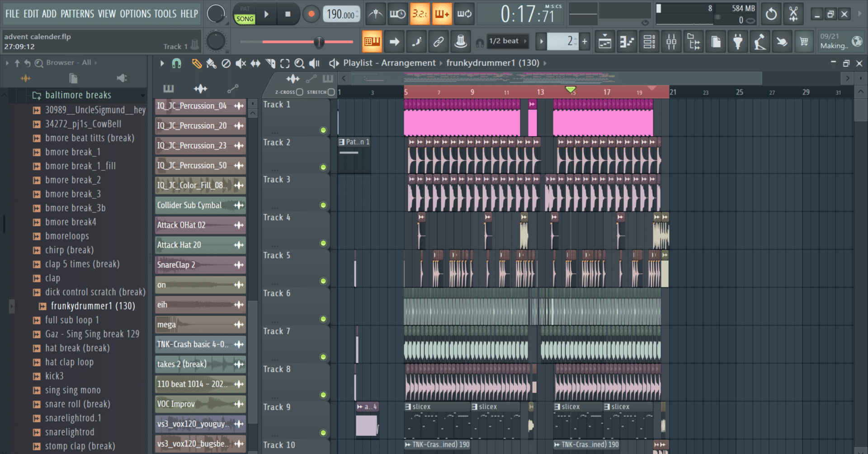Select takes 2 (break) in picker list
Viewport: 868px width, 454px height.
[x=200, y=364]
